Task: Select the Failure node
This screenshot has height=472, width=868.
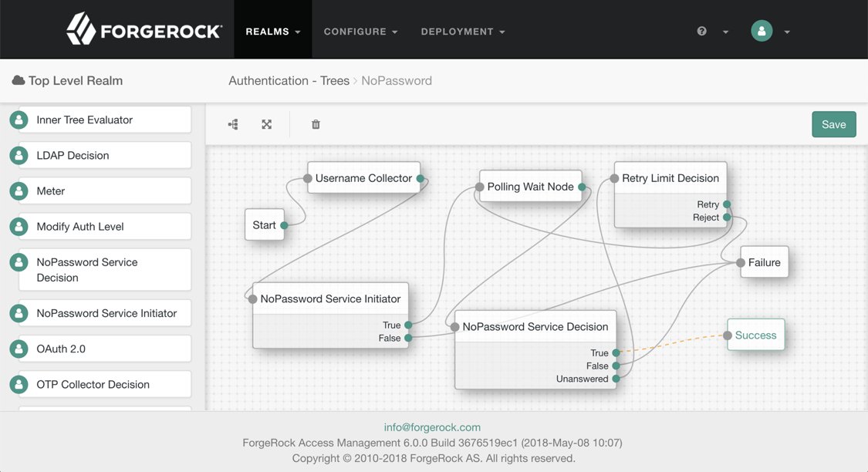Action: tap(765, 262)
